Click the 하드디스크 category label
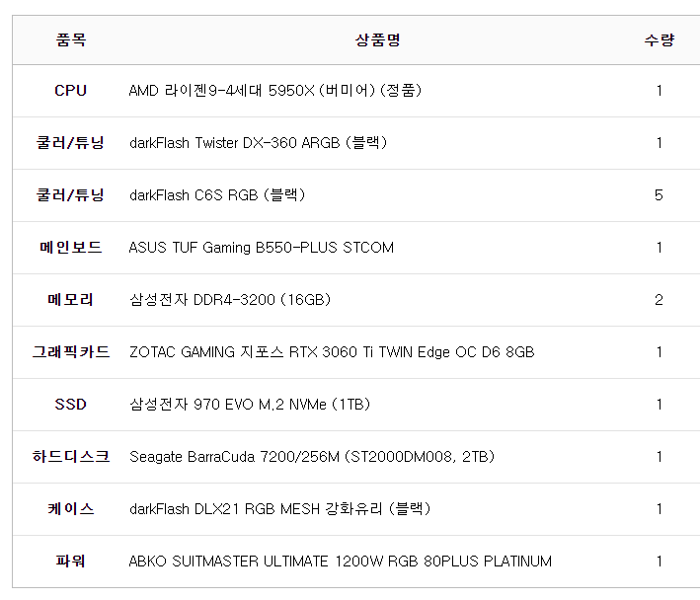Screen dimensions: 700x600 70,457
